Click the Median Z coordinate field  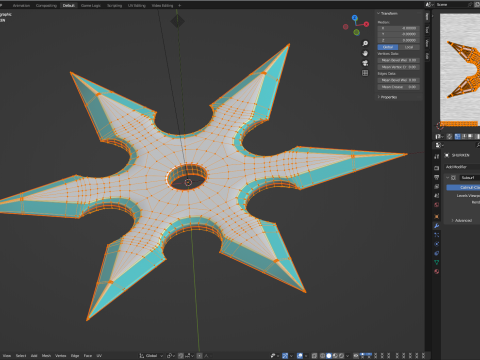tap(398, 40)
